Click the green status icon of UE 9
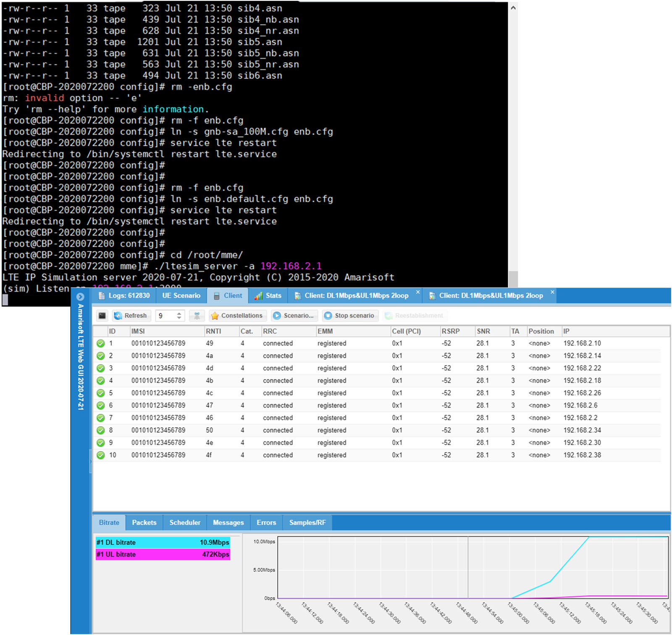Viewport: 672px width, 635px height. pos(101,443)
